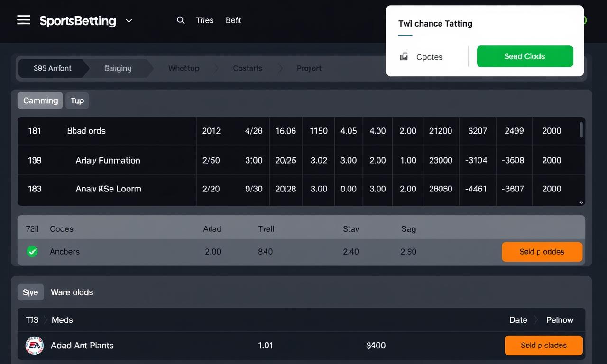
Task: Click Seld p oddes button in Ancbers row
Action: coord(542,252)
